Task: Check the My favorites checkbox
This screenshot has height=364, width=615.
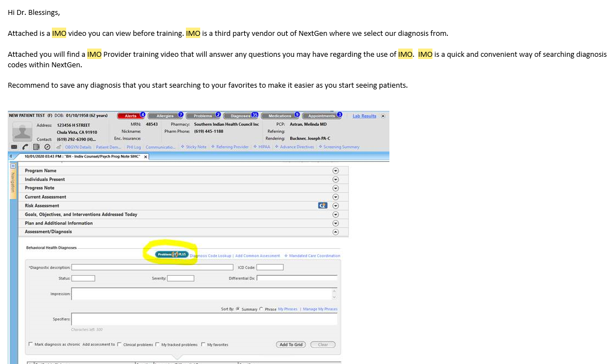Action: pos(203,344)
